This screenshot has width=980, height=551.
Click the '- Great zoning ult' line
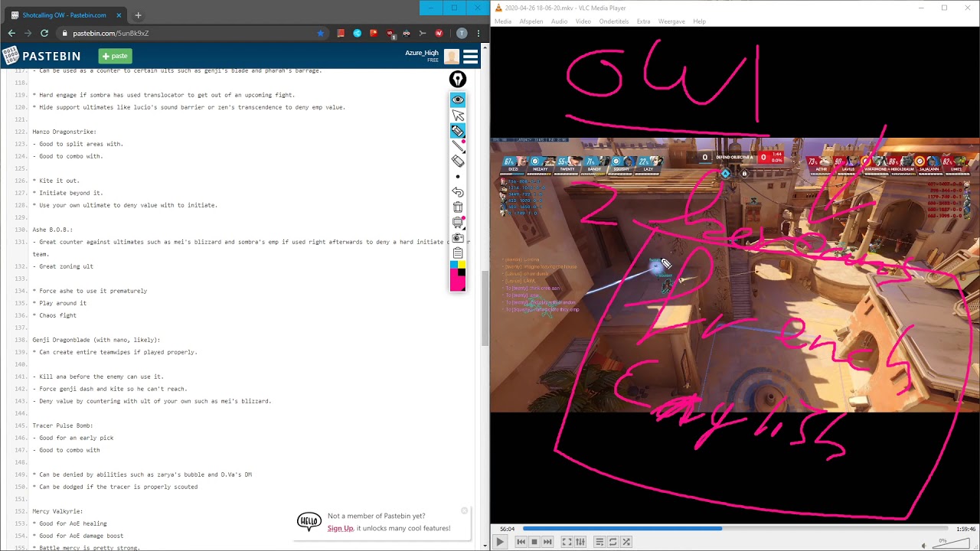(x=63, y=266)
